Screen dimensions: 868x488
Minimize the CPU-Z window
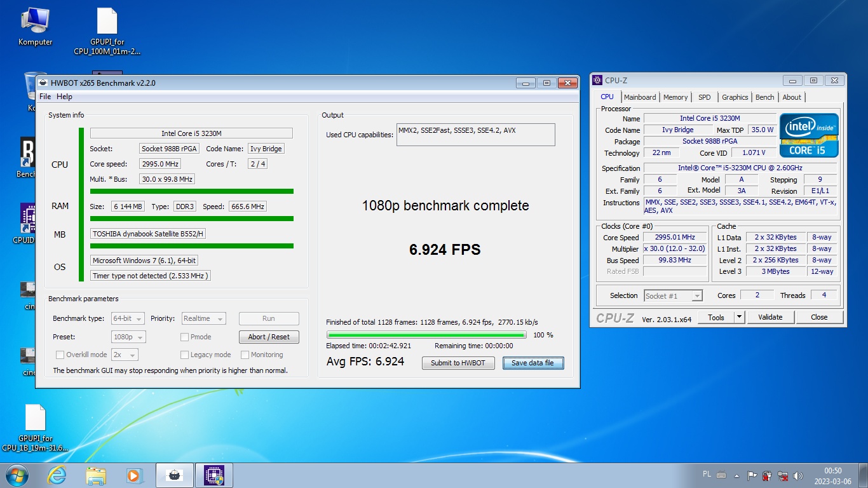point(792,80)
